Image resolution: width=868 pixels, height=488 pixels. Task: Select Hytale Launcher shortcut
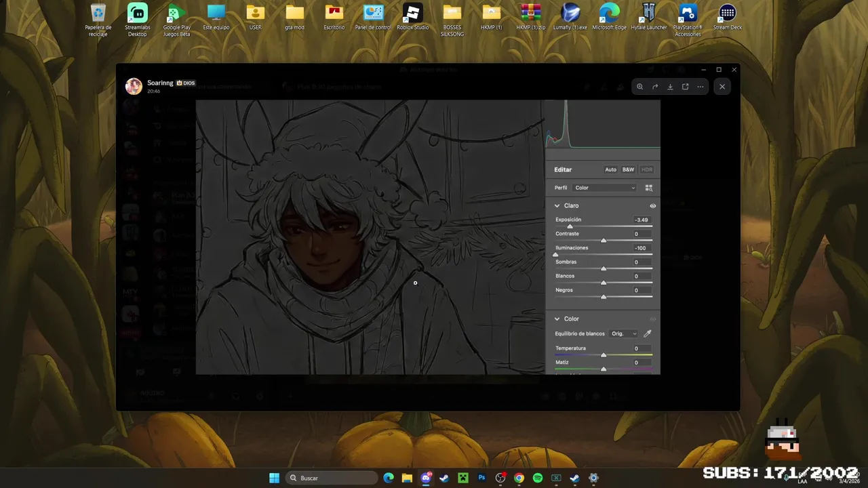click(x=649, y=18)
